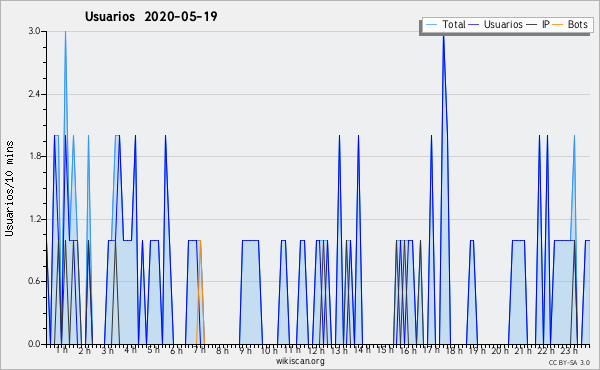Viewport: 600px width, 370px height.
Task: Click the '1 h' x-axis label
Action: [x=62, y=350]
